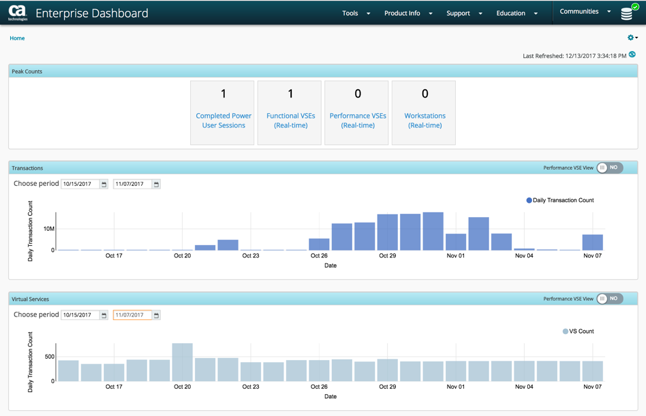
Task: Open the settings gear menu
Action: 632,37
